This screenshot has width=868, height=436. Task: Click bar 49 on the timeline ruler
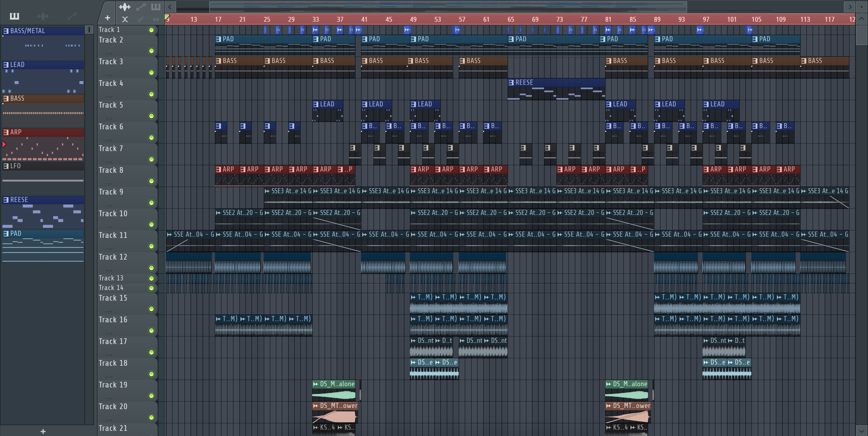coord(413,19)
